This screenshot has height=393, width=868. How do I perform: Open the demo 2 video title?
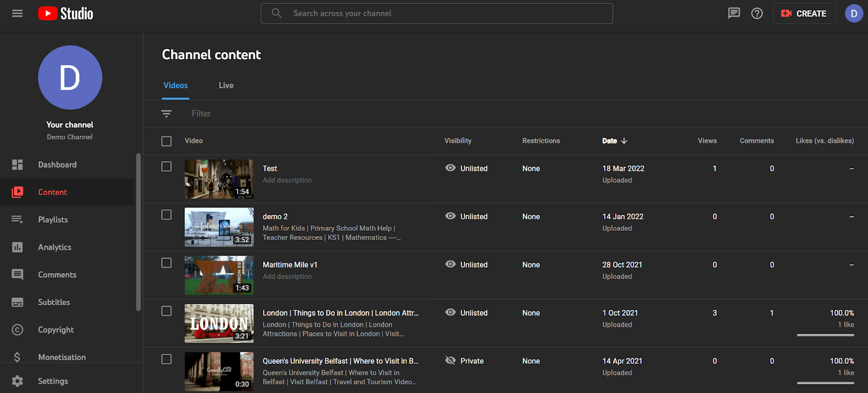(275, 217)
